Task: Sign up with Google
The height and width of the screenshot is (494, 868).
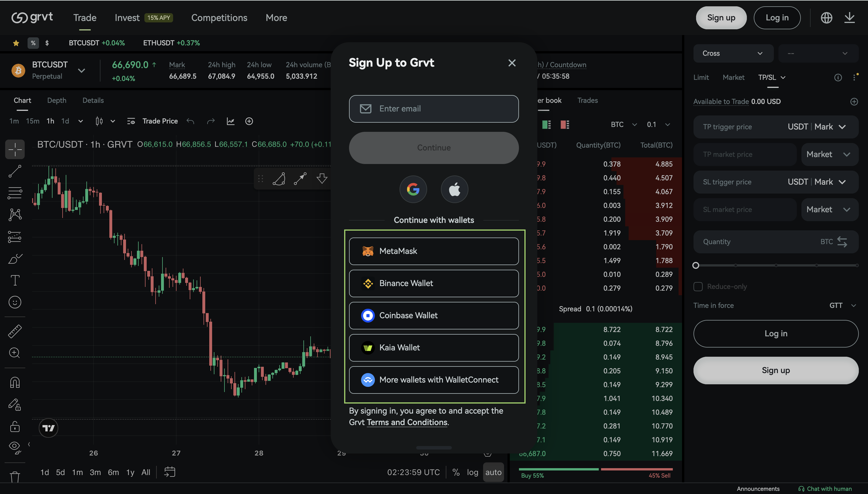Action: [x=413, y=189]
